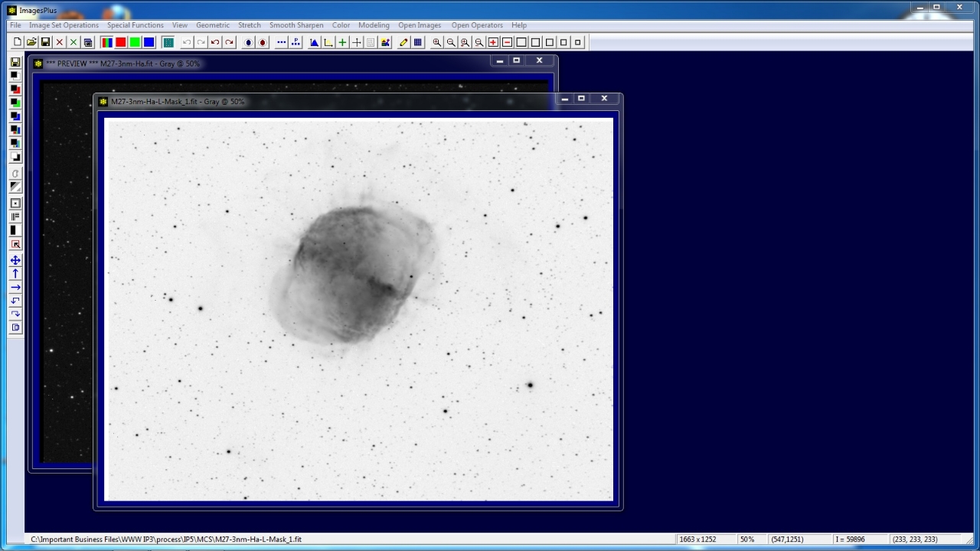Open the Special Functions menu
Viewport: 980px width, 551px height.
click(136, 25)
